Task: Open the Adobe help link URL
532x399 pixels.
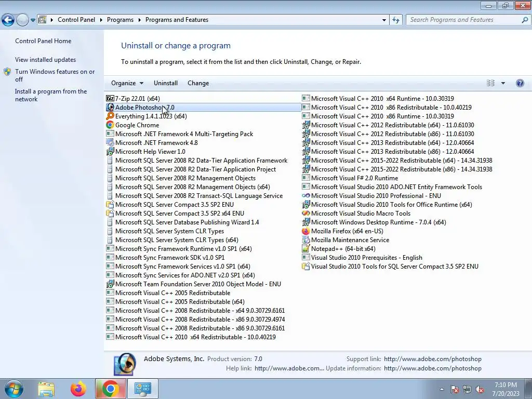Action: (289, 368)
